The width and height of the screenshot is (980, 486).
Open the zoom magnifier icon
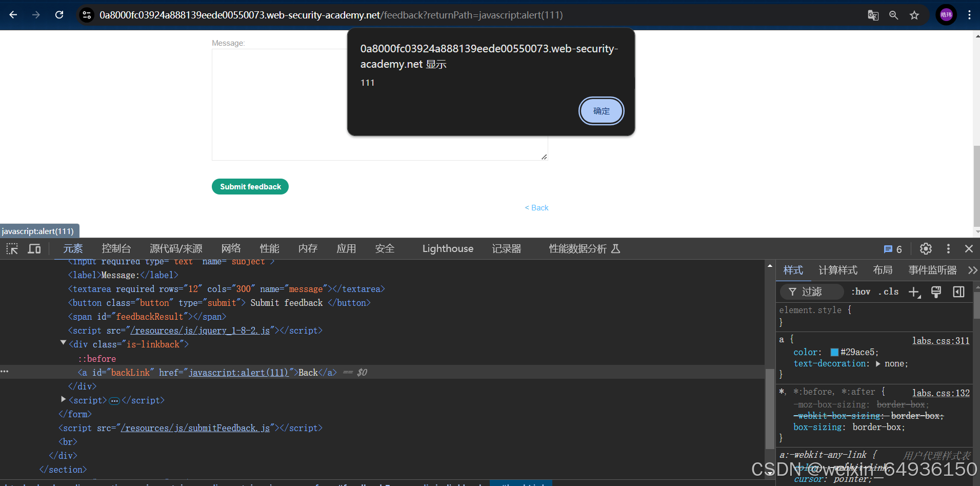(893, 15)
